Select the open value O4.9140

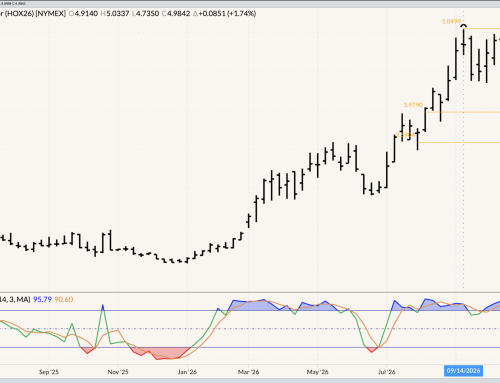83,14
